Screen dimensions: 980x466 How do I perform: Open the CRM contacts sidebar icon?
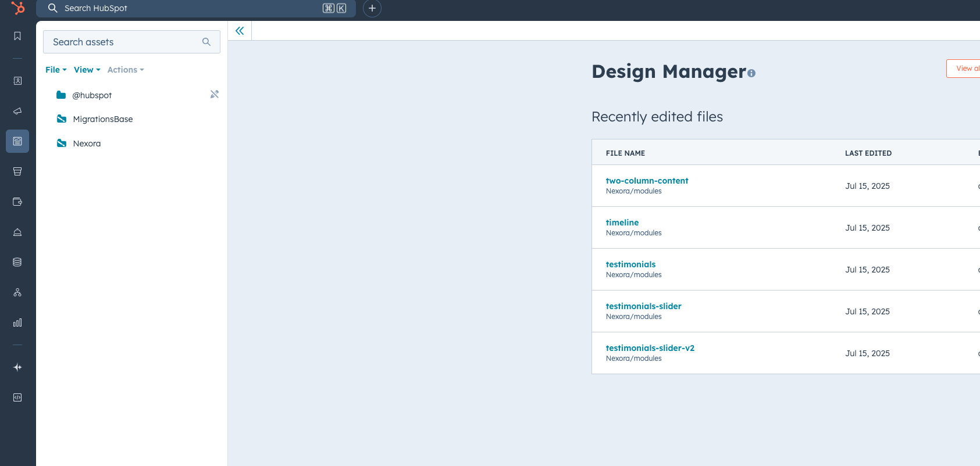pyautogui.click(x=17, y=81)
